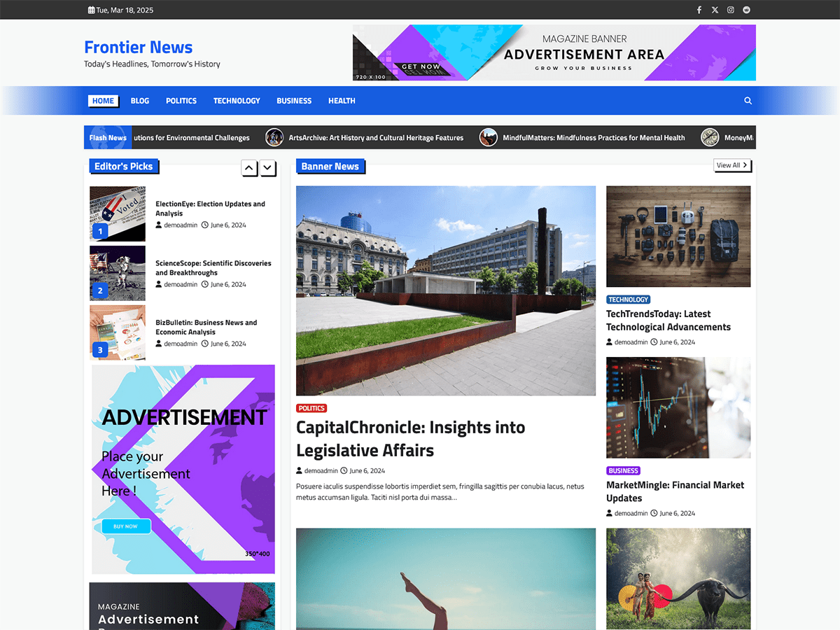Viewport: 840px width, 630px height.
Task: Open the search magnifier in the navigation bar
Action: click(x=748, y=100)
